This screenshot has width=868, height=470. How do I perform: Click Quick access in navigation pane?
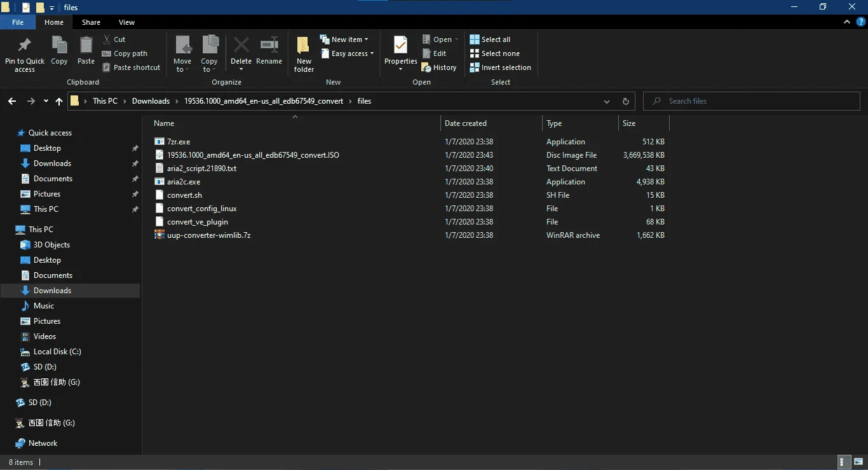point(50,133)
